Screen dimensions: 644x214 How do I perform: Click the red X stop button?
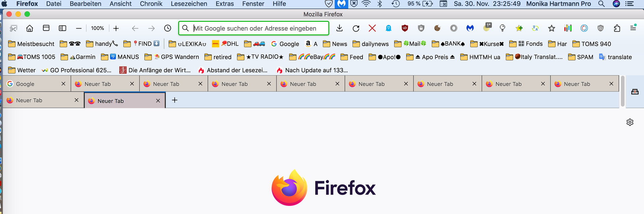[372, 28]
